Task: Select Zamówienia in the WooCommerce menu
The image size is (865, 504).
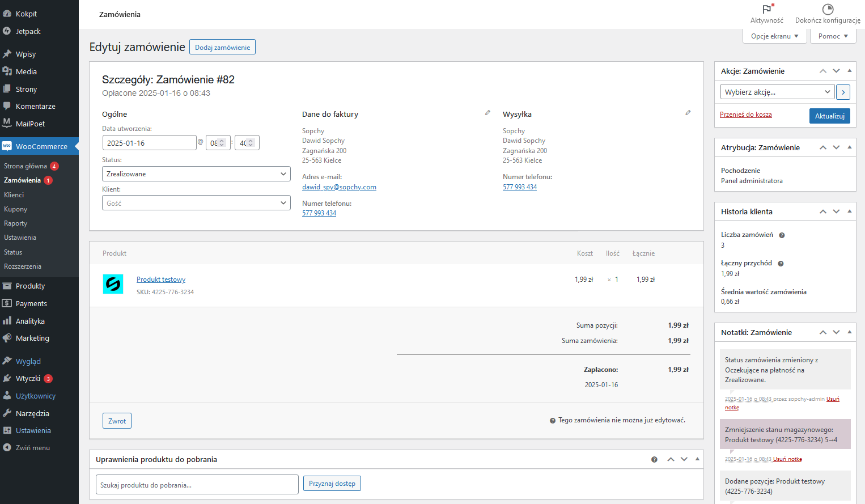Action: tap(23, 180)
